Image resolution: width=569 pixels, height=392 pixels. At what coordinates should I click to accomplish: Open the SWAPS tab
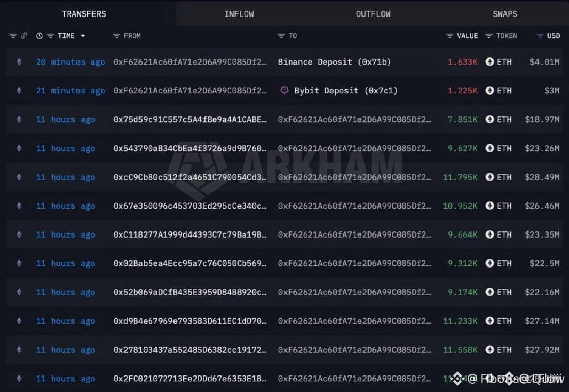point(505,14)
